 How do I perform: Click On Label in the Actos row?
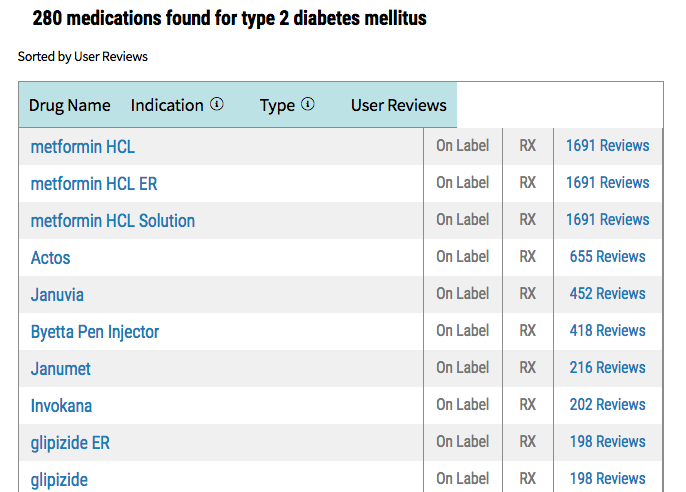tap(462, 256)
